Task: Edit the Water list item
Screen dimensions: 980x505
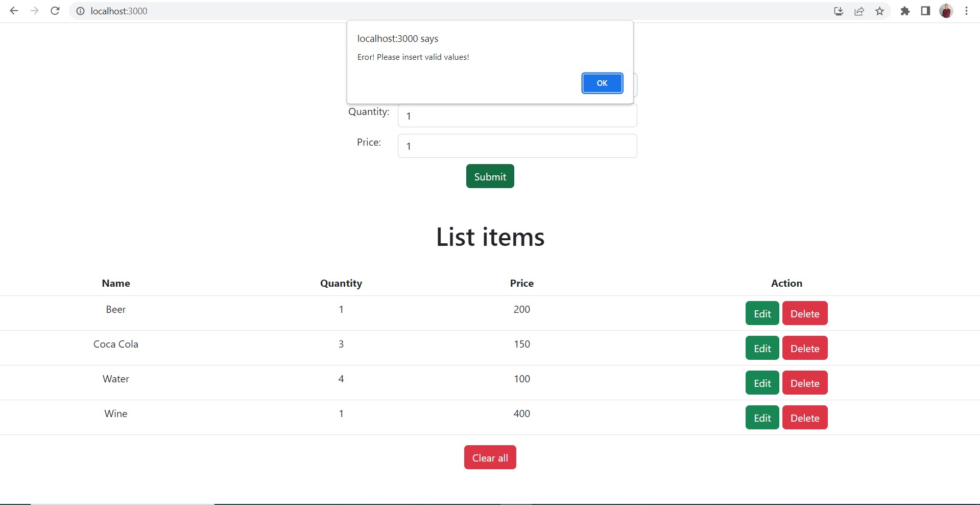Action: coord(761,382)
